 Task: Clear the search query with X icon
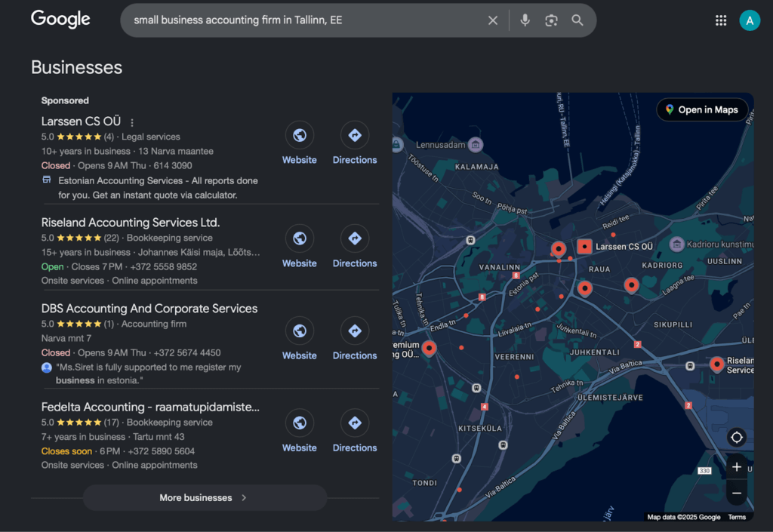(x=493, y=20)
